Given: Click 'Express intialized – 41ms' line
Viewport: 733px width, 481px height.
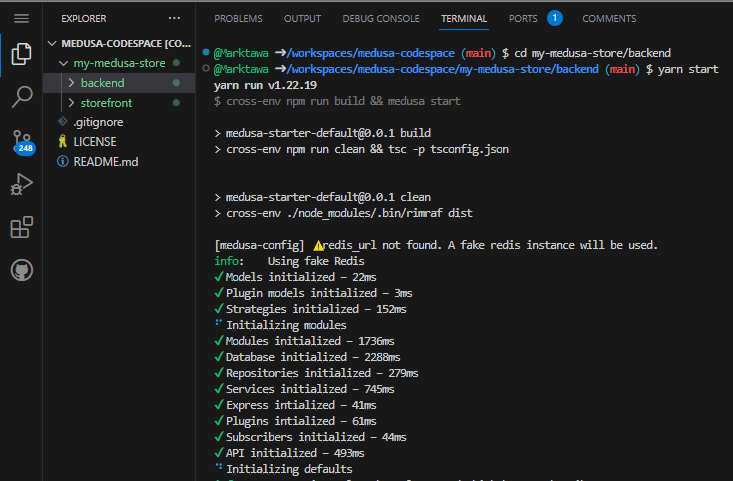Looking at the screenshot, I should pos(295,405).
